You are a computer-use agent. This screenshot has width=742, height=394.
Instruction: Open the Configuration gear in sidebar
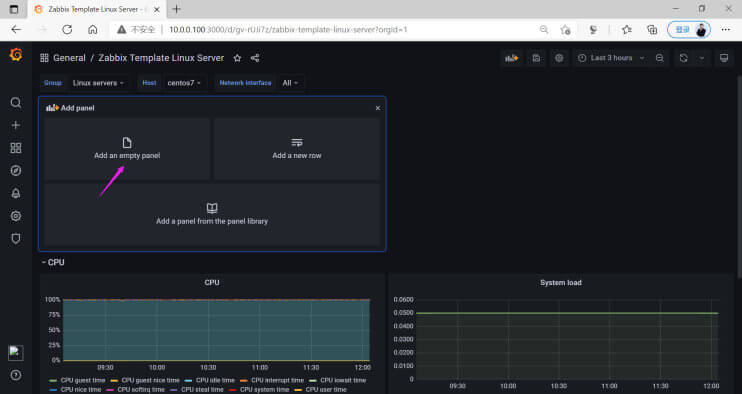pyautogui.click(x=16, y=216)
